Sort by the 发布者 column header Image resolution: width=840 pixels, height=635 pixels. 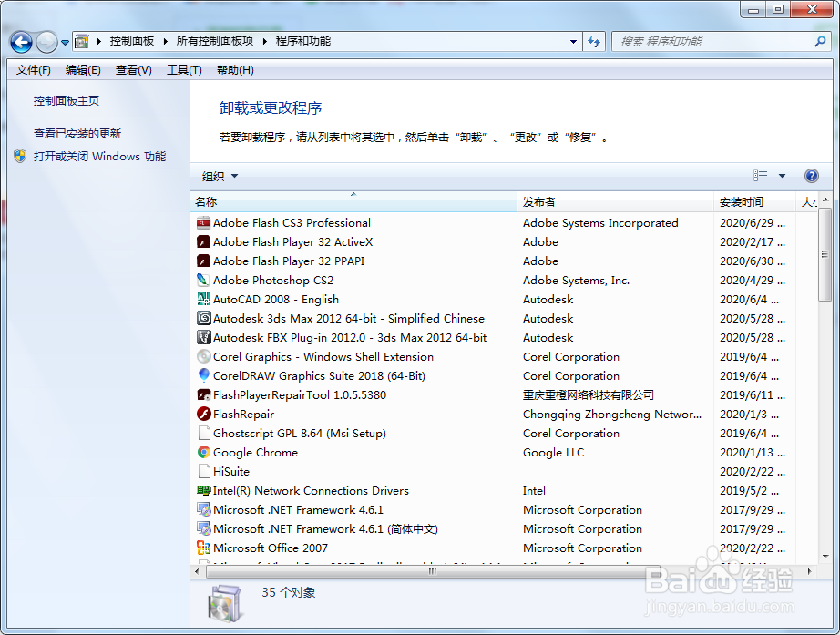pyautogui.click(x=616, y=202)
